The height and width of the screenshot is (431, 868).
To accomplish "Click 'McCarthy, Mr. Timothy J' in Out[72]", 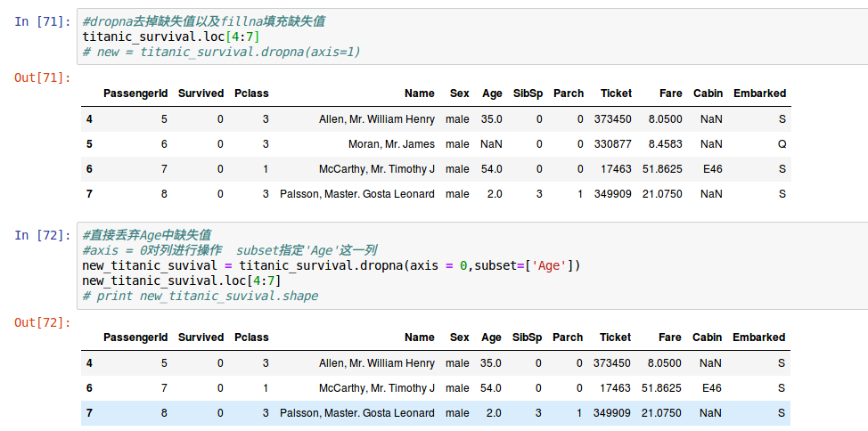I will pyautogui.click(x=377, y=388).
